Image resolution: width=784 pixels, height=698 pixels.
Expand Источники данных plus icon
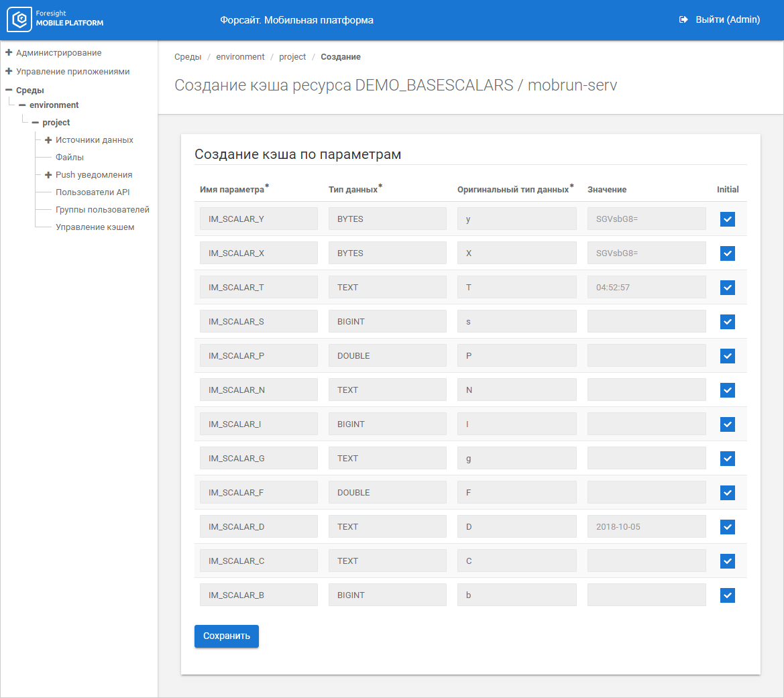click(48, 140)
